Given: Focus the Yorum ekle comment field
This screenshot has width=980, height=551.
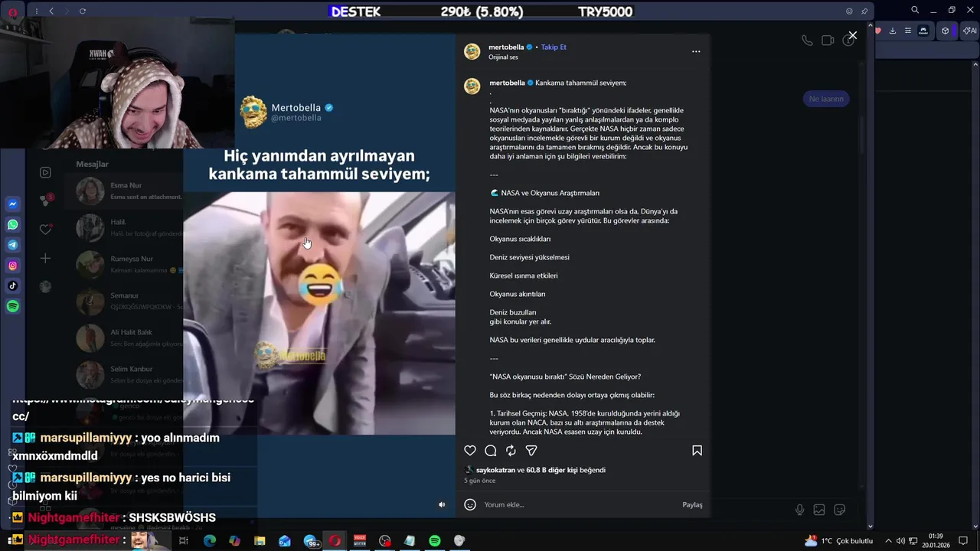Looking at the screenshot, I should (x=579, y=505).
